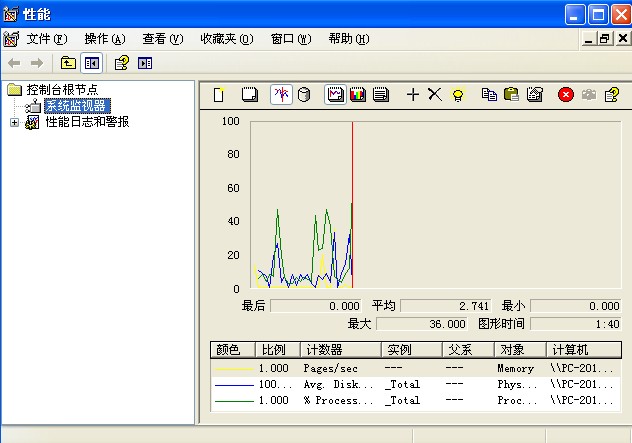Click the New Counter Set icon
The height and width of the screenshot is (443, 632).
tap(220, 94)
